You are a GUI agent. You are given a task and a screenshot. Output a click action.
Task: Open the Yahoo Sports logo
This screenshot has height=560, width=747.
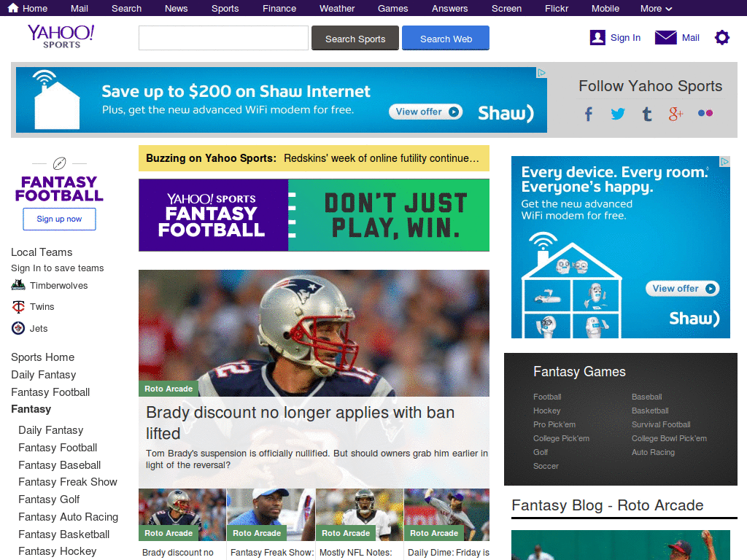[x=61, y=36]
